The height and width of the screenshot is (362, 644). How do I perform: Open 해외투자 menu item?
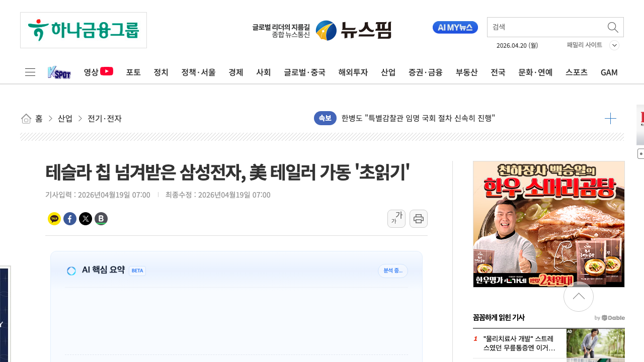tap(353, 72)
